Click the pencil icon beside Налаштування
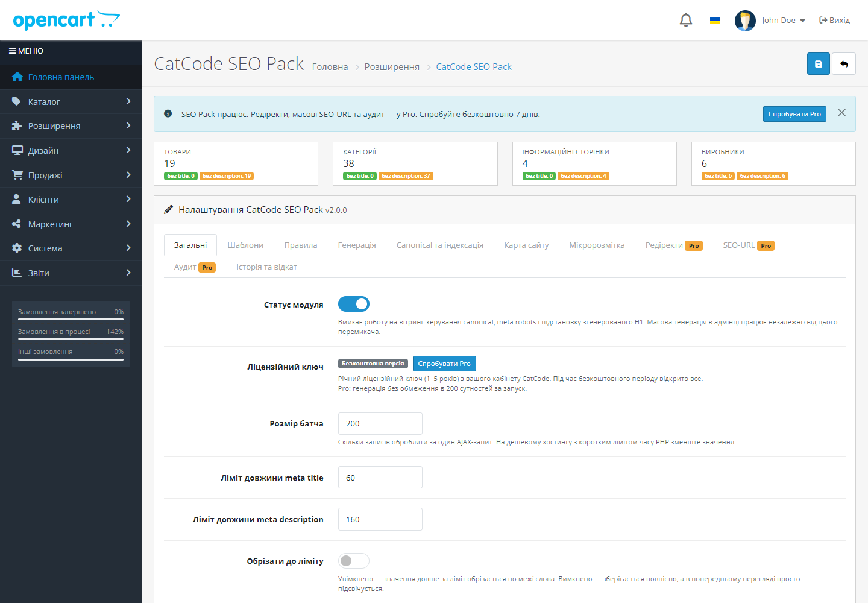Viewport: 868px width, 603px height. [x=168, y=210]
